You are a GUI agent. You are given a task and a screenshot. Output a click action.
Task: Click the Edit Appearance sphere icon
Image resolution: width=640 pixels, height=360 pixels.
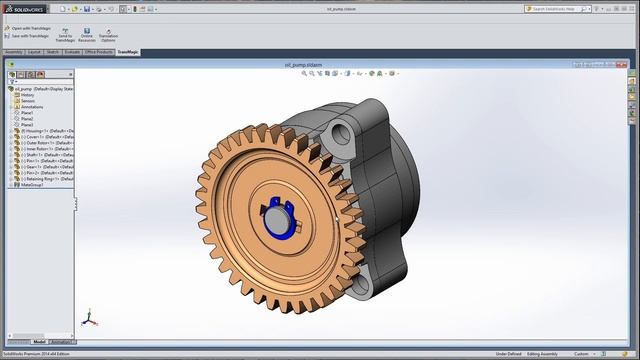(372, 73)
